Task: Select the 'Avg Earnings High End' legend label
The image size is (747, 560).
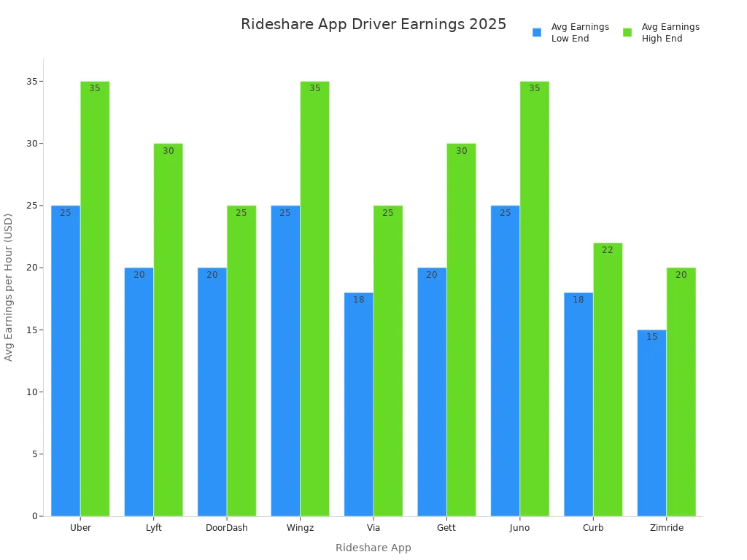Action: pos(671,32)
